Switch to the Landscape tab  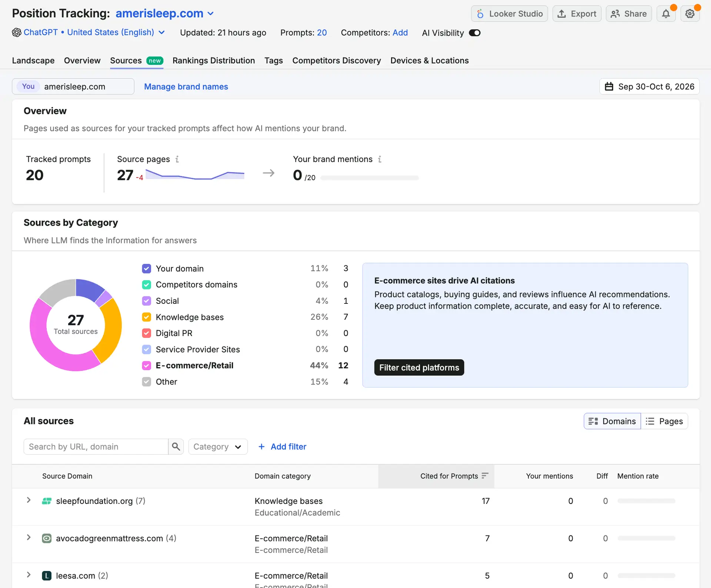click(x=33, y=60)
